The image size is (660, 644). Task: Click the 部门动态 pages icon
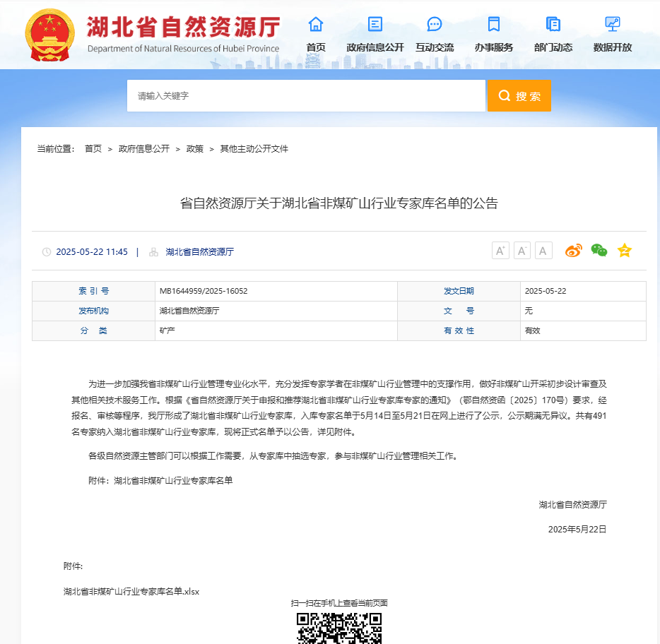[x=553, y=24]
